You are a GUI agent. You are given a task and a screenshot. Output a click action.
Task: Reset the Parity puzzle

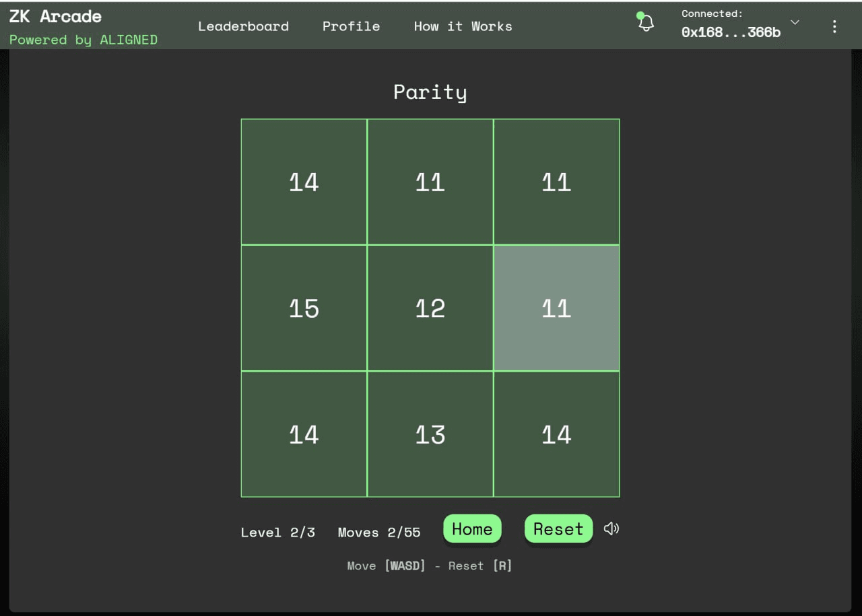click(558, 529)
